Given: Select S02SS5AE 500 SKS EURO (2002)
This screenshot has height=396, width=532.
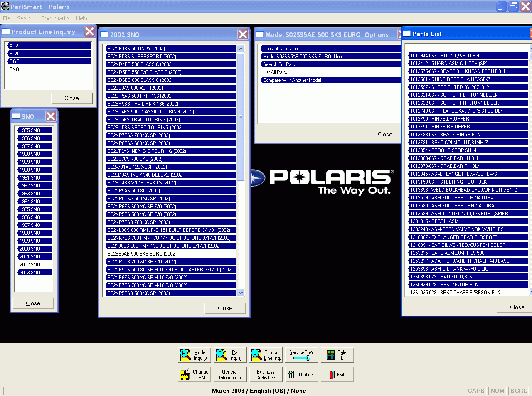Looking at the screenshot, I should point(171,254).
